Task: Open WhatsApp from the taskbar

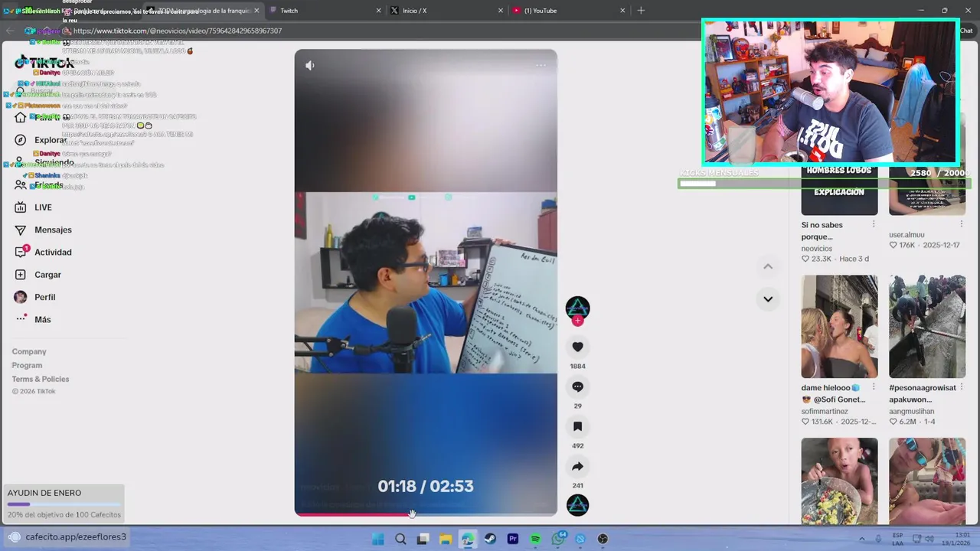Action: pyautogui.click(x=558, y=539)
